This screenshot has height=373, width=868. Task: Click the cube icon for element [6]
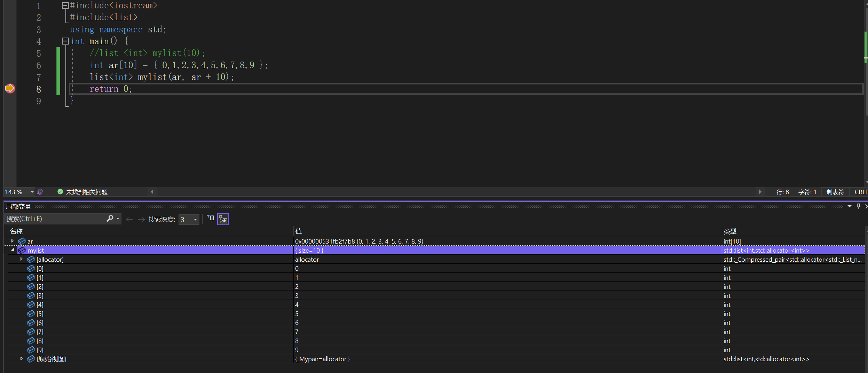[x=31, y=323]
